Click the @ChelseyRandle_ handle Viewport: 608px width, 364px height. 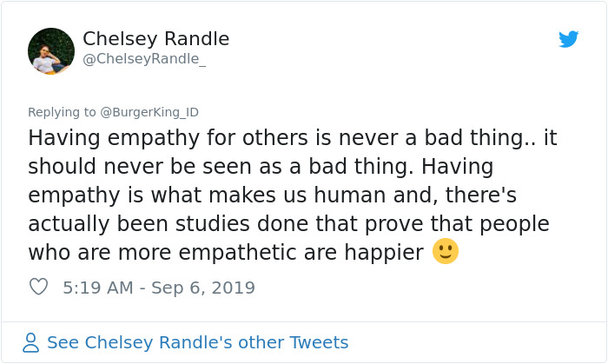pyautogui.click(x=143, y=59)
